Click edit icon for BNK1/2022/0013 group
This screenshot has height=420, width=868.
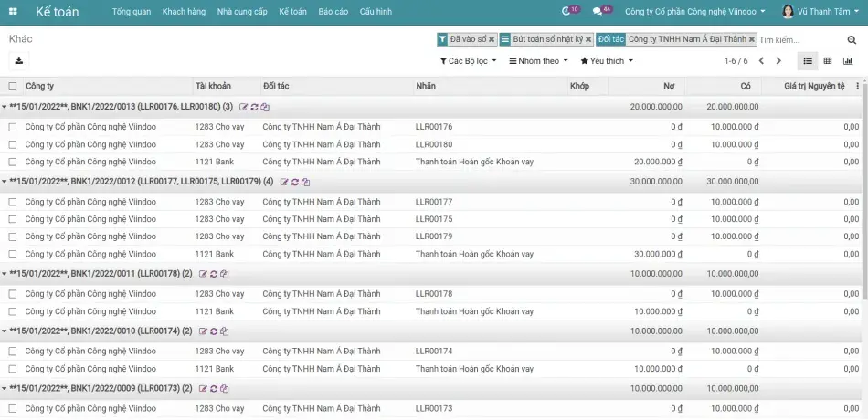click(244, 107)
